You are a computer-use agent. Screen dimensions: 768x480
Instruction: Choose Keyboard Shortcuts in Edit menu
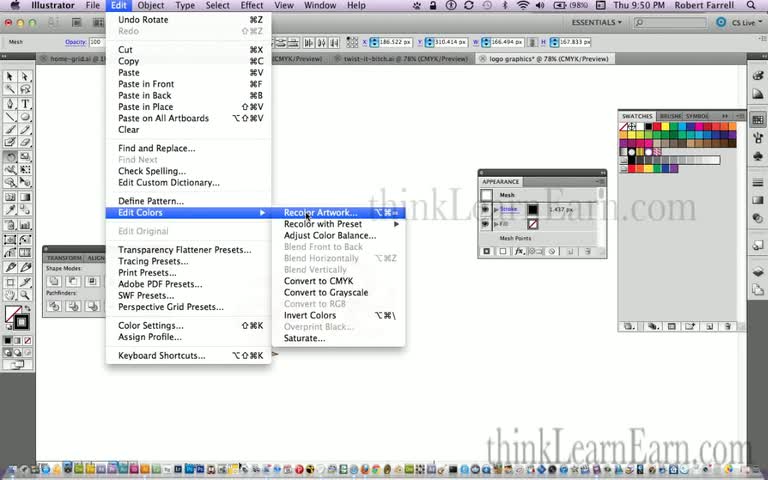click(x=189, y=356)
